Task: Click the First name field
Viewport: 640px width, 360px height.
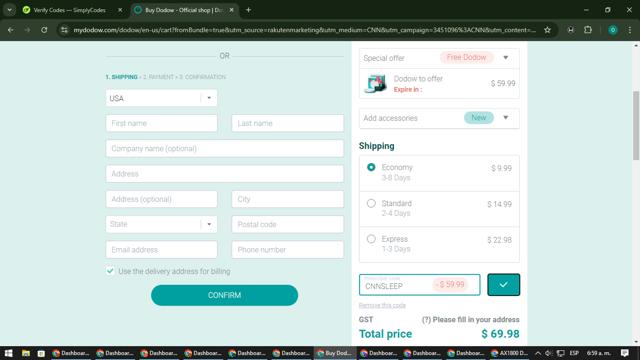Action: [162, 123]
